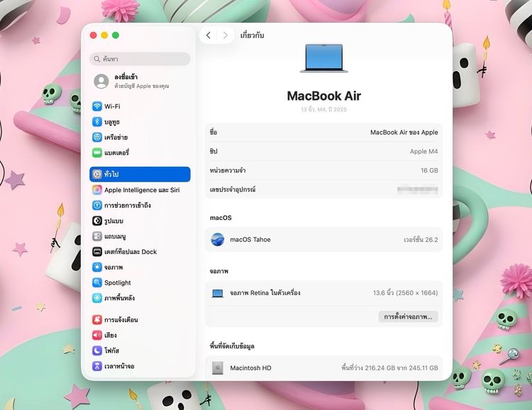This screenshot has height=410, width=532.
Task: Click the resolution text 13.6 นิ้ว (2560 × 1664)
Action: tap(406, 293)
